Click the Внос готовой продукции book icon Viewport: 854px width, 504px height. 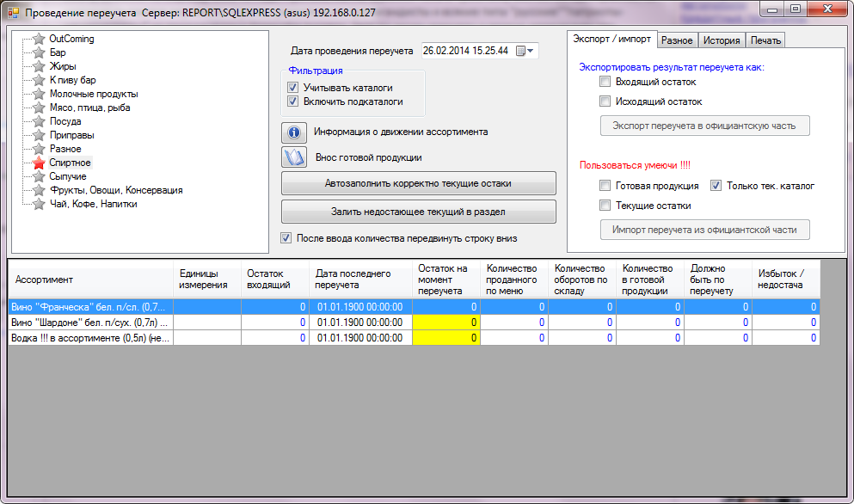pos(294,157)
